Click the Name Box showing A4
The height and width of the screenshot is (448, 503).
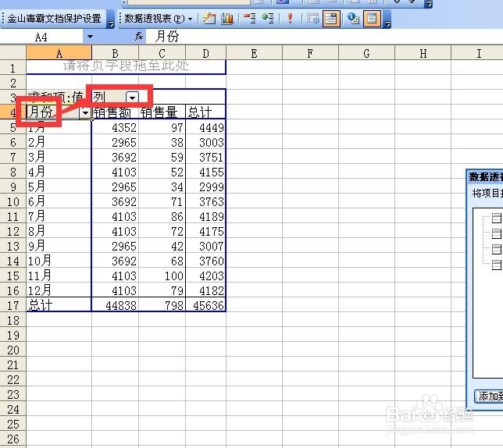pos(41,37)
